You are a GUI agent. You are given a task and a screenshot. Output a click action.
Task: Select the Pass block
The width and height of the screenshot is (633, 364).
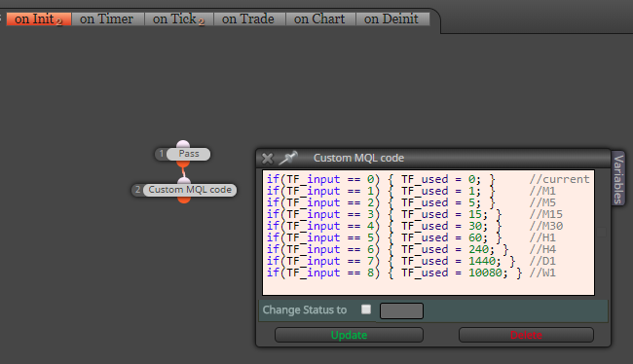pyautogui.click(x=189, y=154)
